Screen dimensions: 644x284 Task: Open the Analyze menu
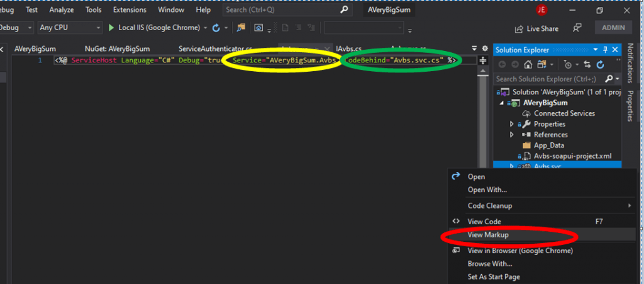[62, 9]
